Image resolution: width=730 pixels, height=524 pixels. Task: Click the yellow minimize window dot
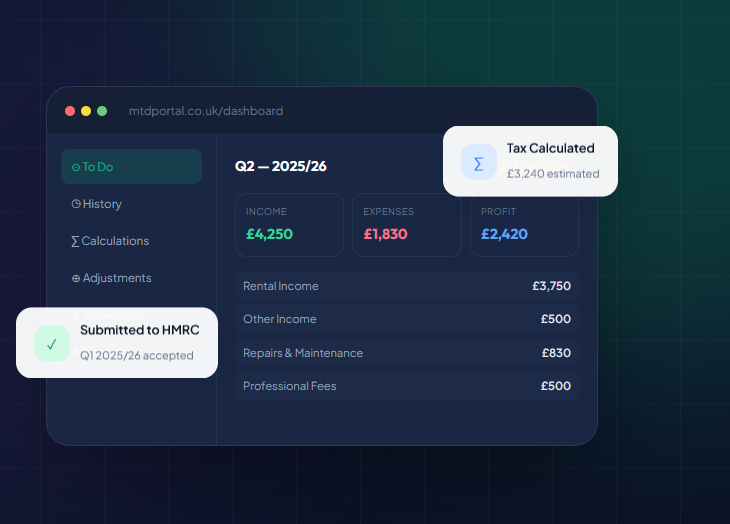(86, 111)
